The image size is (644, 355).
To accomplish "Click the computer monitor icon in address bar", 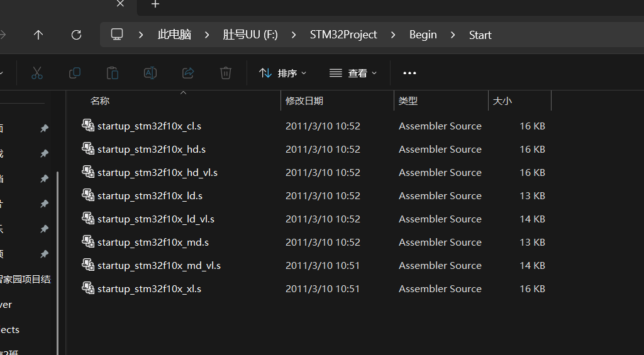I will pos(117,35).
